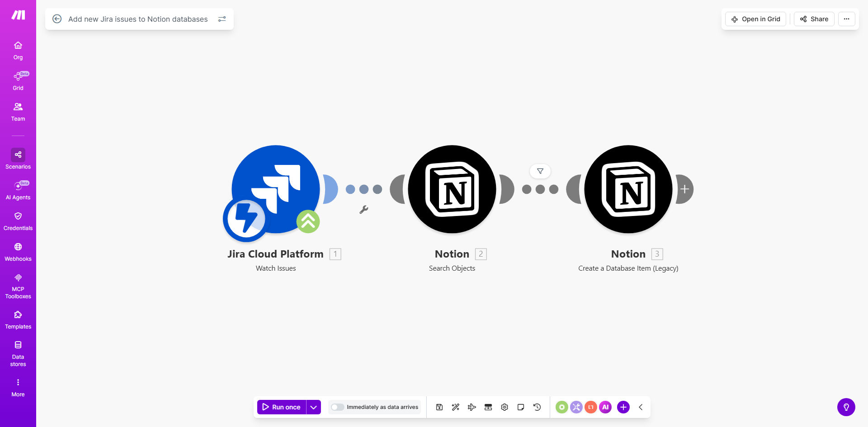868x427 pixels.
Task: Open scenario inputs icon in bottom toolbar
Action: coord(488,407)
